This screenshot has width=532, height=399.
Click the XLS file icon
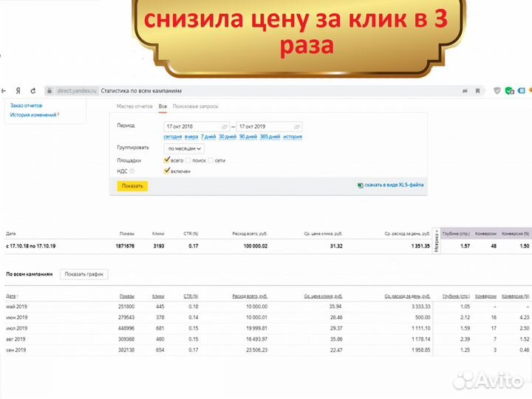[360, 185]
